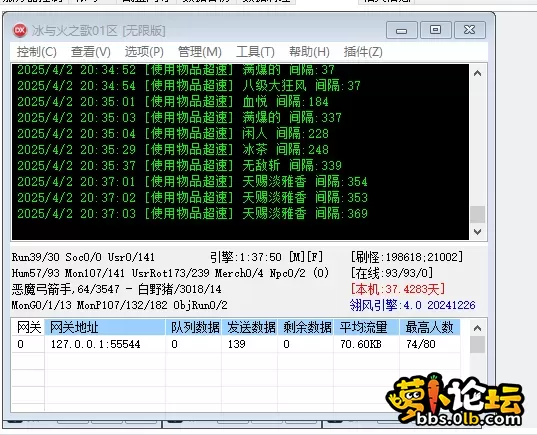Maximize the 冰与火之歌01区 window

[x=436, y=30]
